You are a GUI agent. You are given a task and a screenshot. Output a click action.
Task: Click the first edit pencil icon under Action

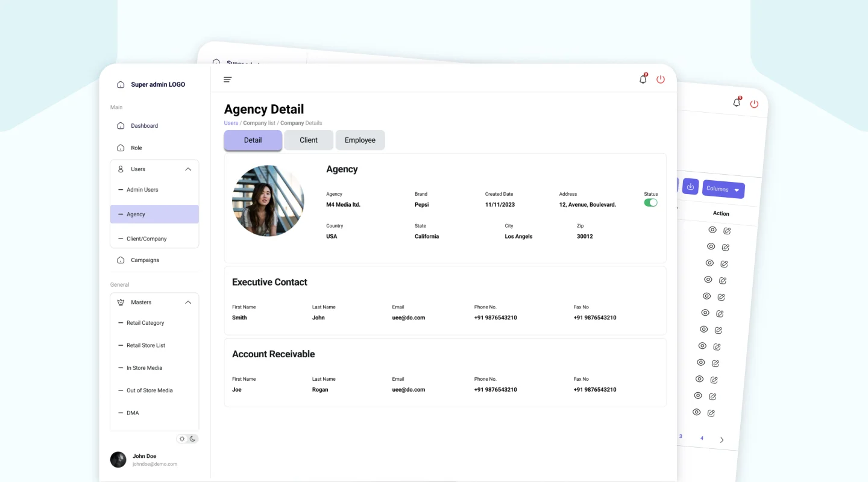[727, 231]
